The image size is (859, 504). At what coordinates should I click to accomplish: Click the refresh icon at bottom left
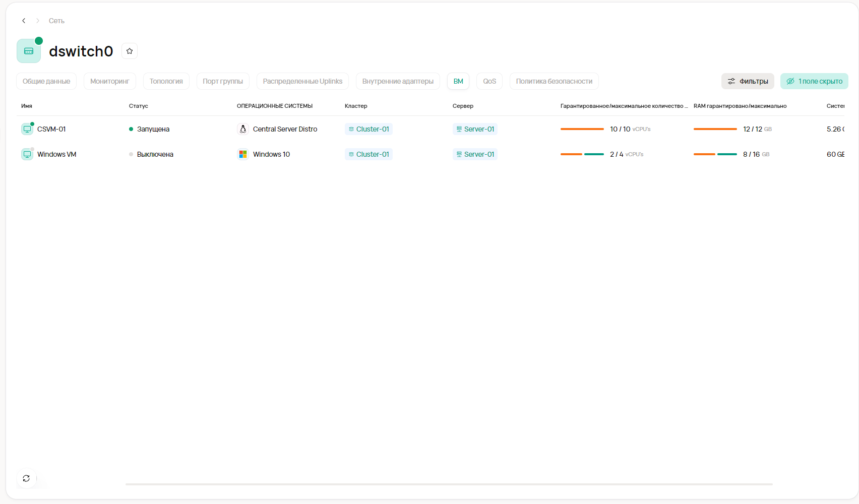click(26, 478)
